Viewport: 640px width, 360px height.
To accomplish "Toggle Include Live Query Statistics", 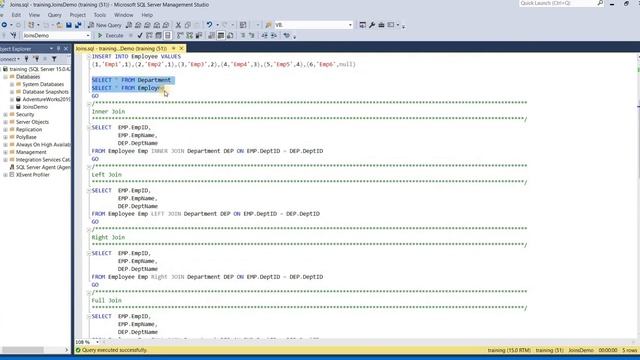I will click(189, 36).
